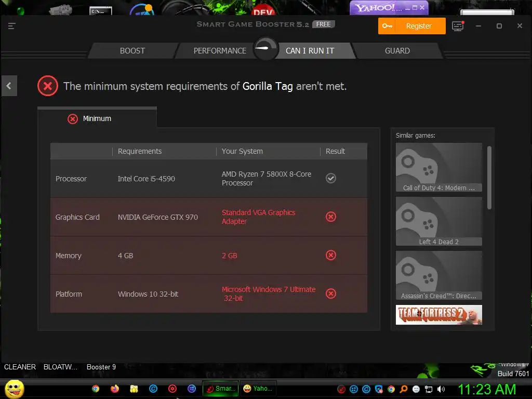This screenshot has width=532, height=399.
Task: Open the hamburger menu in Smart Game Booster
Action: pyautogui.click(x=11, y=26)
